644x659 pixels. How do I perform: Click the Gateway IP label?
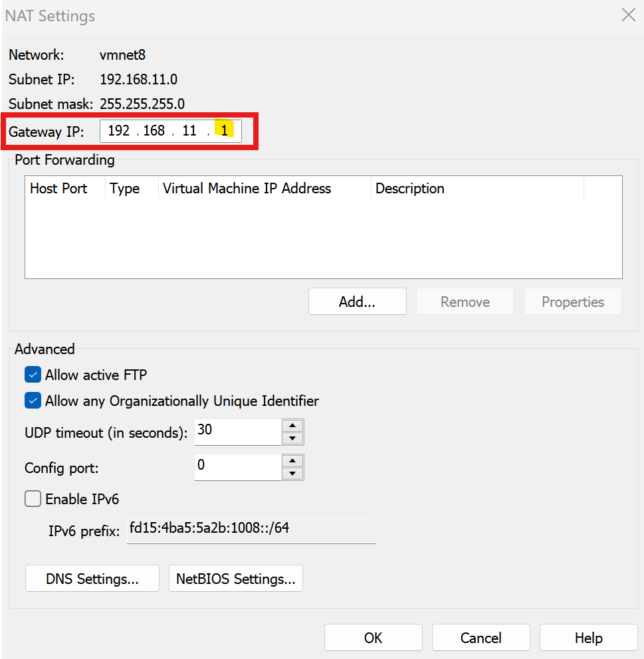pyautogui.click(x=47, y=132)
